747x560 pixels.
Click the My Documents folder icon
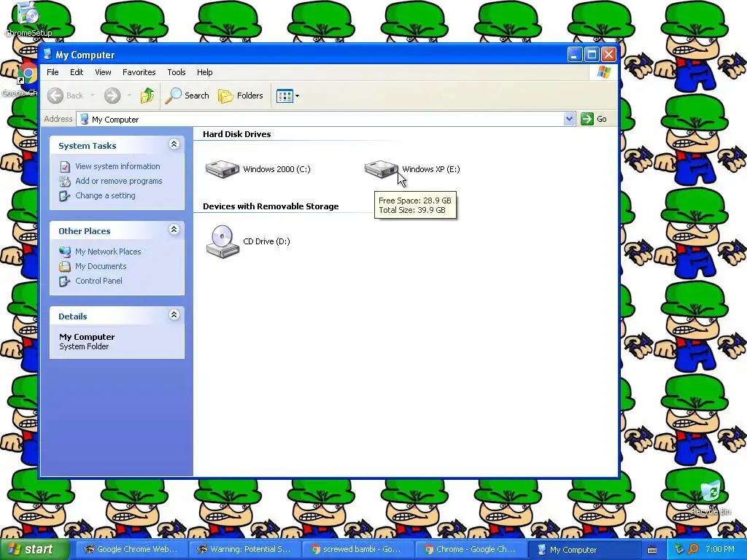(65, 266)
